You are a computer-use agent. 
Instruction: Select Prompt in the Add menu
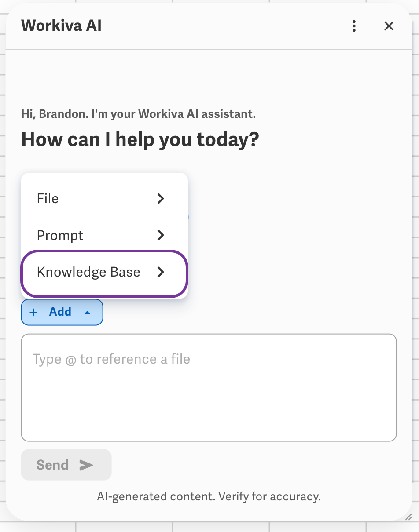[x=105, y=235]
